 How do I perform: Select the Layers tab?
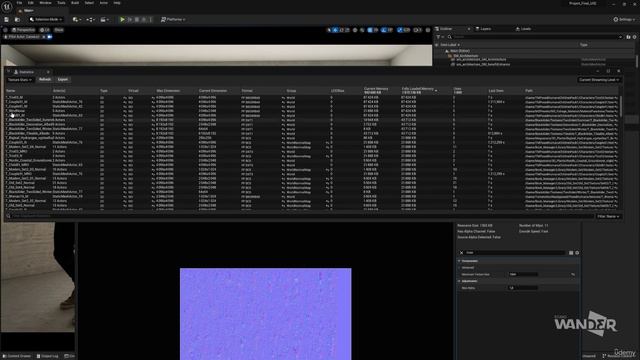pyautogui.click(x=483, y=29)
